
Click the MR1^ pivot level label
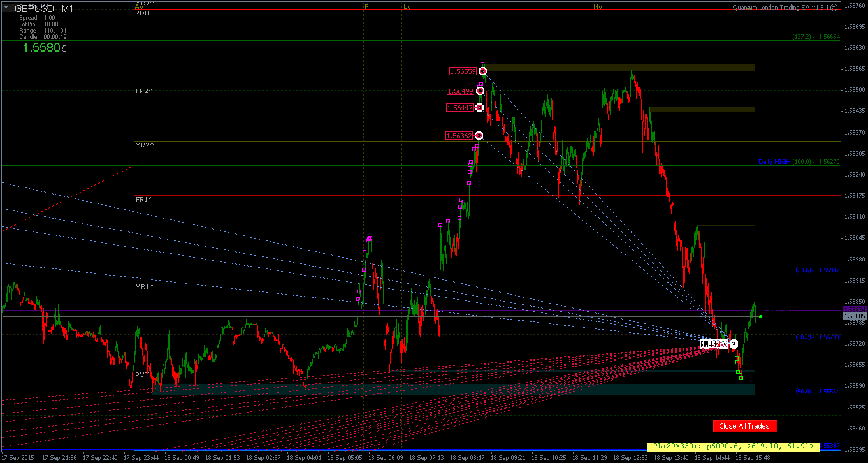145,286
